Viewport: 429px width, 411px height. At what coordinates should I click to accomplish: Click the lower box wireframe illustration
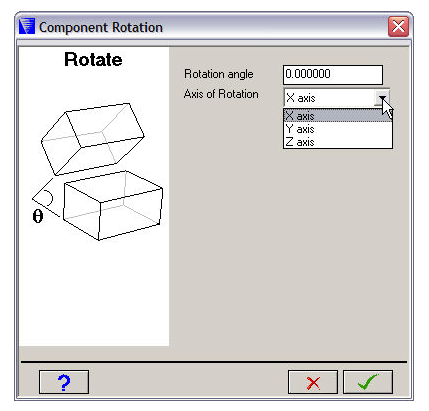coord(113,205)
